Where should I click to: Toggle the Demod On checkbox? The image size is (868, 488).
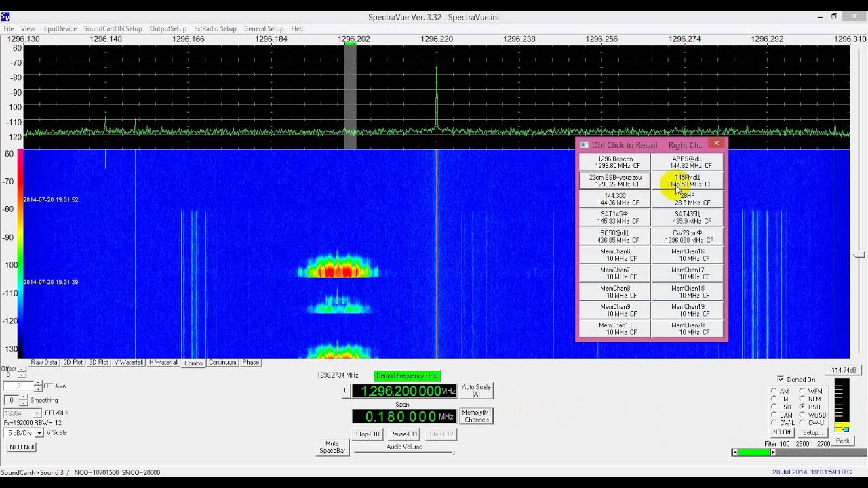[x=781, y=380]
